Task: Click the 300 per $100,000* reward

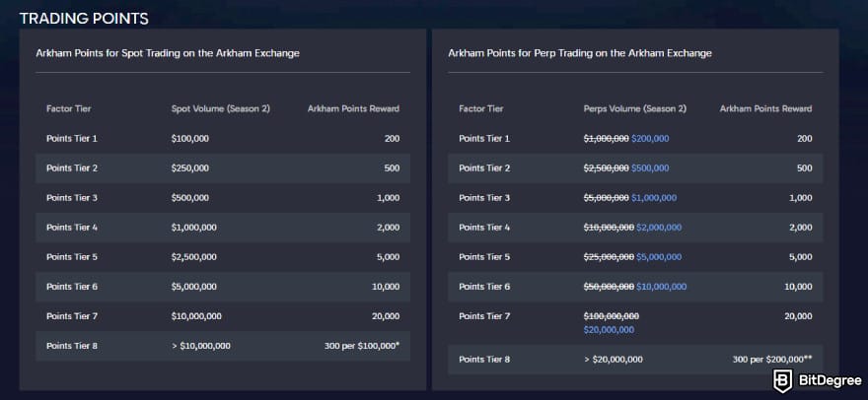Action: 362,346
